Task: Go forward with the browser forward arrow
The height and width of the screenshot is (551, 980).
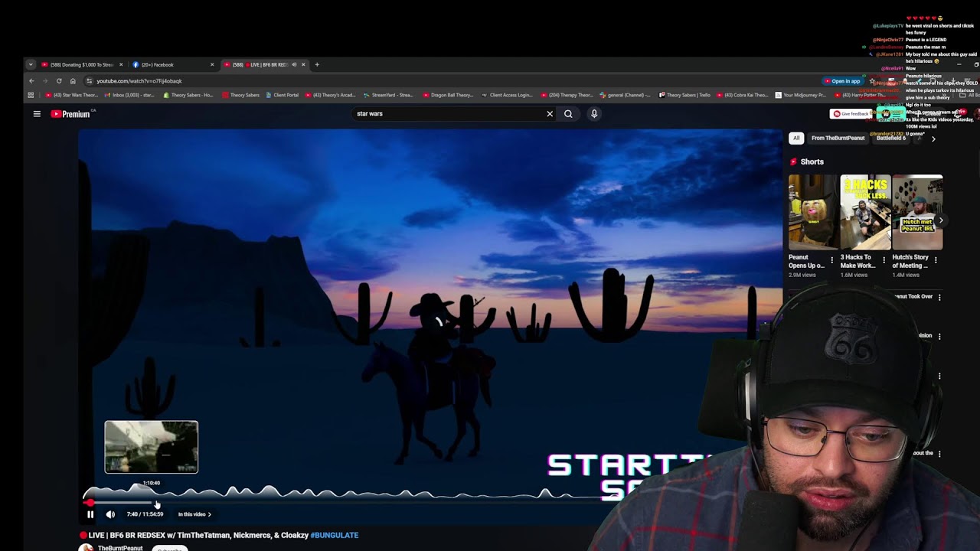Action: [x=45, y=81]
